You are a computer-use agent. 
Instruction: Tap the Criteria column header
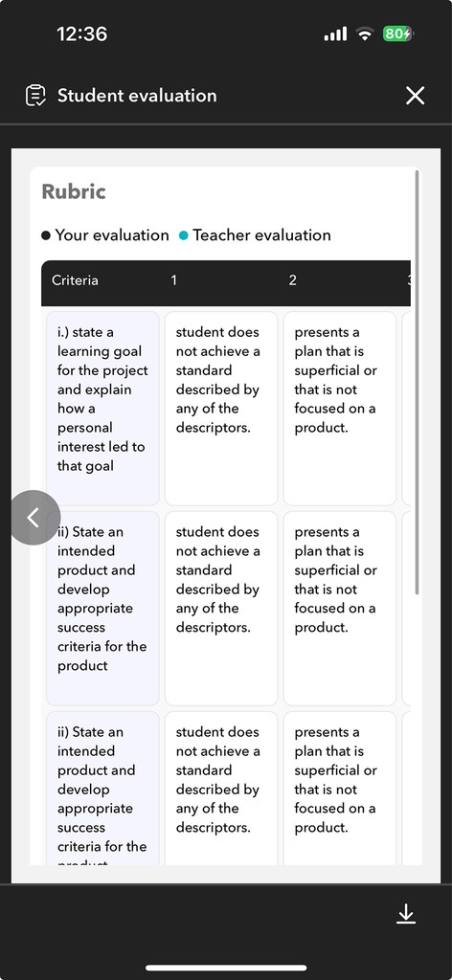click(x=75, y=280)
